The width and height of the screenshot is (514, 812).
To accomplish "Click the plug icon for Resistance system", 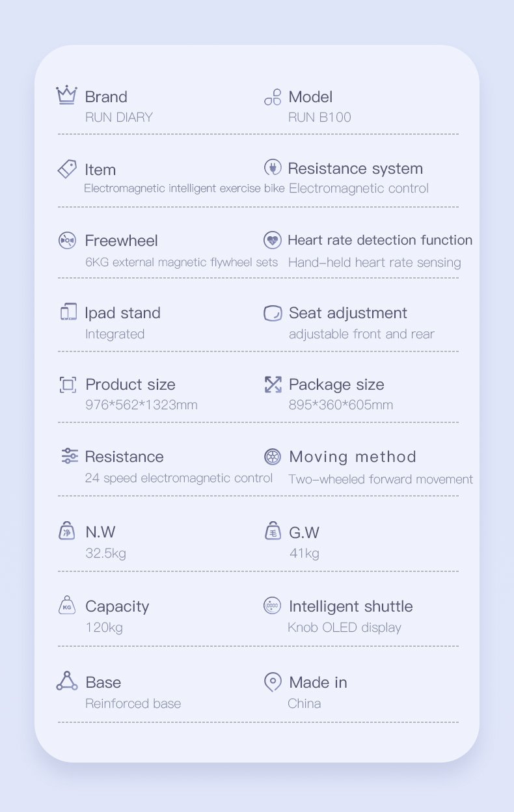I will pos(273,168).
